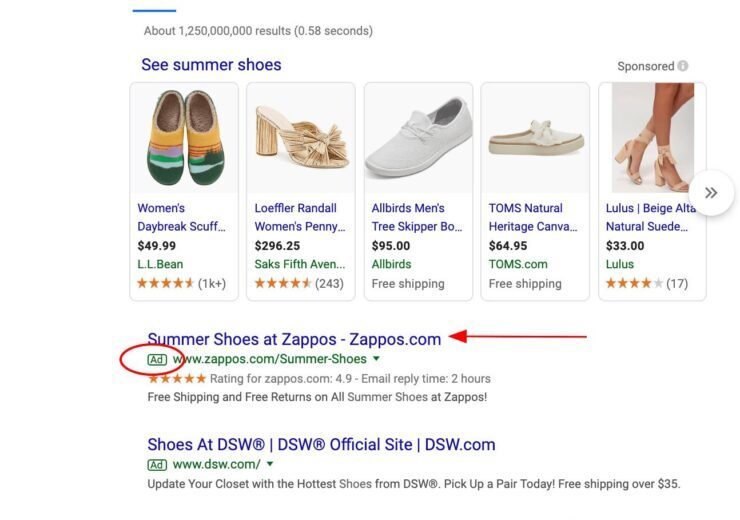740x520 pixels.
Task: Open the Lulus beige heels image
Action: 652,138
